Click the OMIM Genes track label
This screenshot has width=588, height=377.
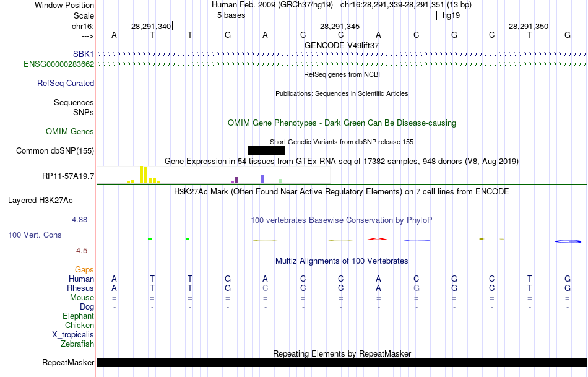70,132
